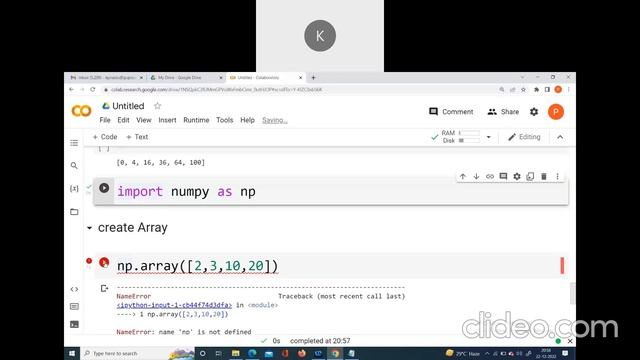Collapse the header with the chevron
Image resolution: width=640 pixels, height=360 pixels.
click(560, 137)
